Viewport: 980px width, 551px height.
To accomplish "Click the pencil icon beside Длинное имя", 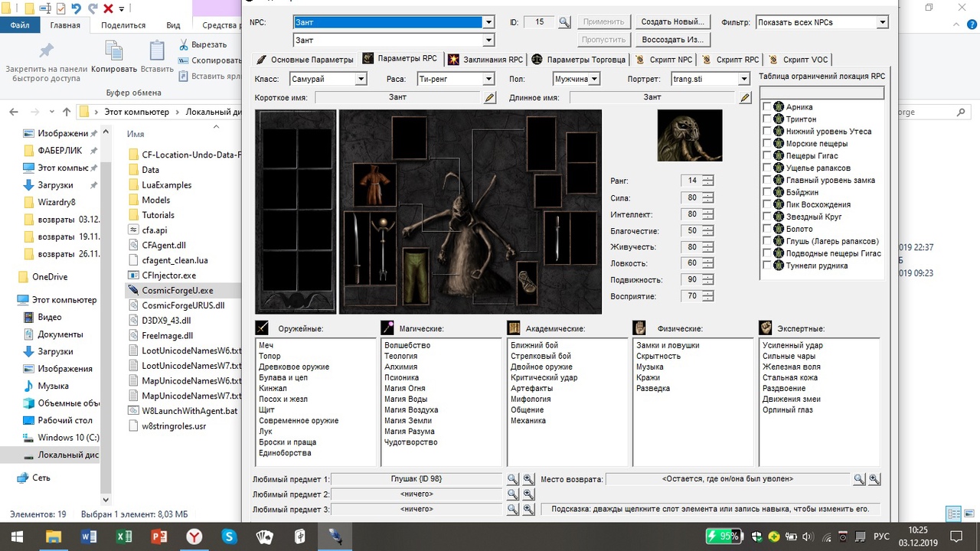I will click(x=744, y=97).
